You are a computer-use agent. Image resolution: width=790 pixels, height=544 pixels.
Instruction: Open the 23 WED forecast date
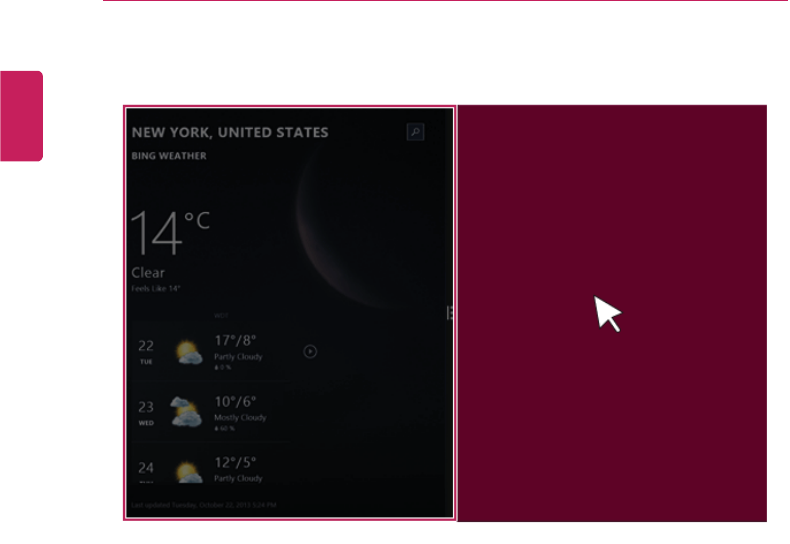pyautogui.click(x=146, y=413)
